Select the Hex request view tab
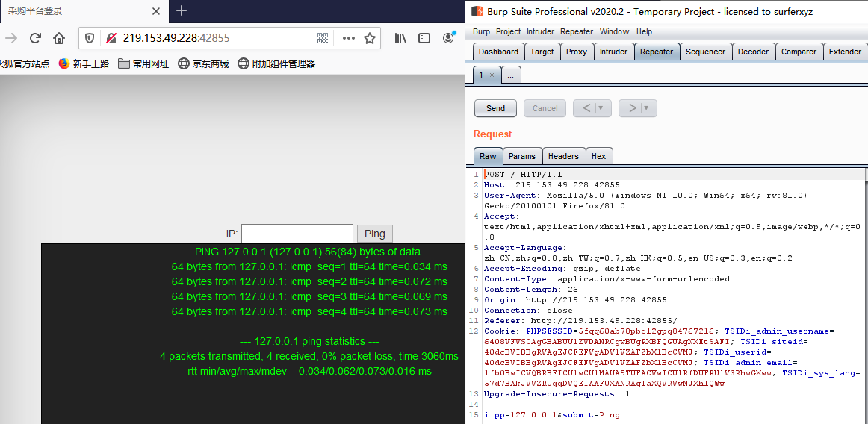 [598, 156]
